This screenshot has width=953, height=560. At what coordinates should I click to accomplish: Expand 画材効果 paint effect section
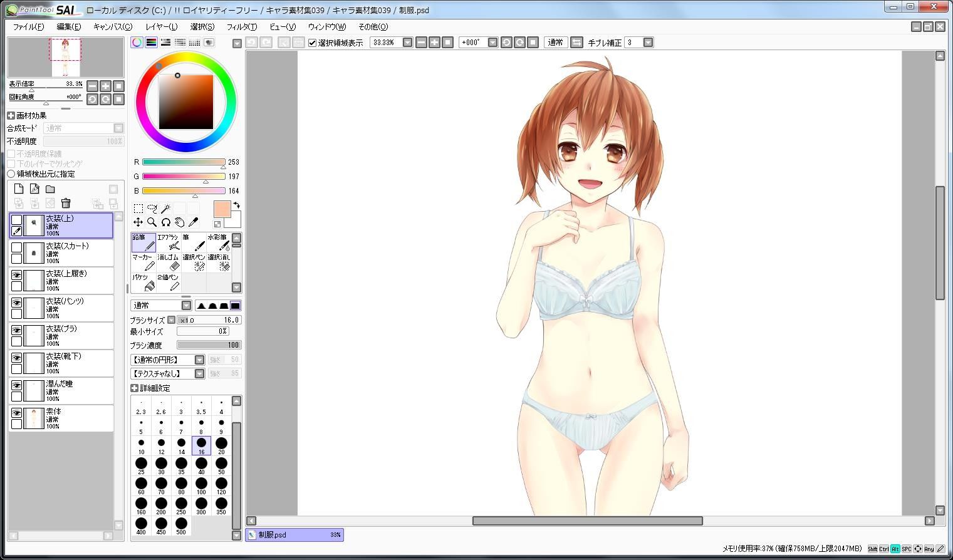coord(11,116)
